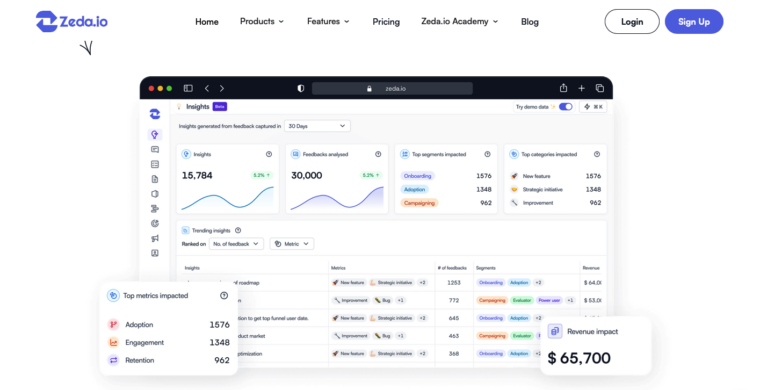
Task: Click the Insights line chart
Action: 227,198
